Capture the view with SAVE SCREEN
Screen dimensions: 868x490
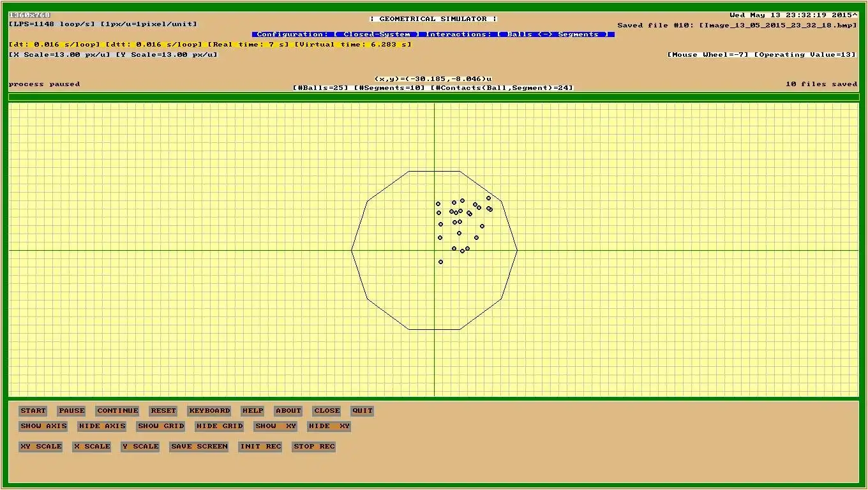199,447
